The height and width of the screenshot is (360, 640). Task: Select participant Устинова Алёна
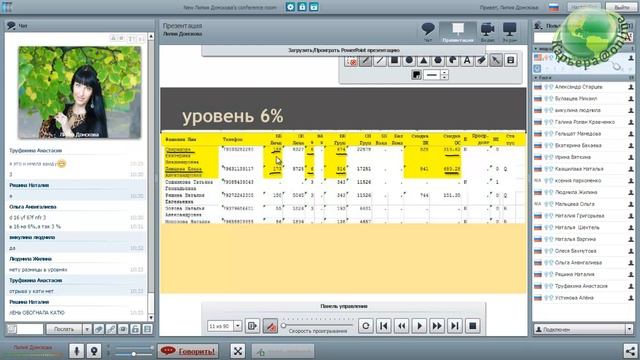click(584, 298)
